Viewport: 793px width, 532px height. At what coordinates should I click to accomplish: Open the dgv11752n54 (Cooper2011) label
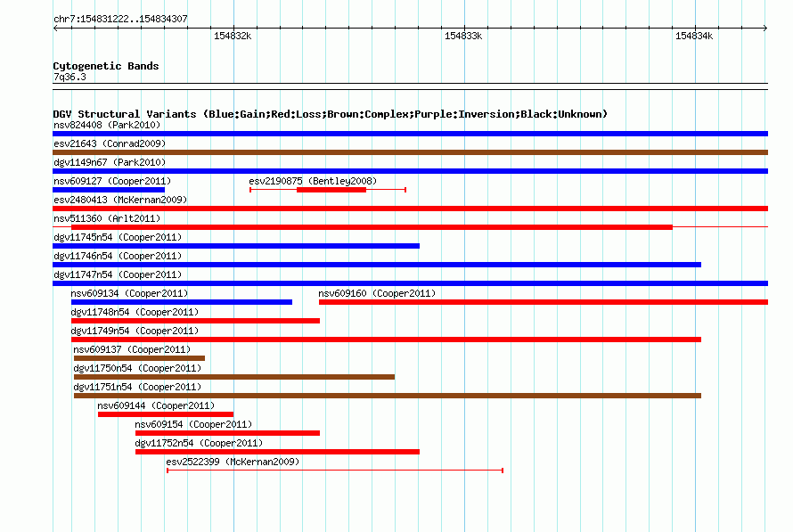[x=199, y=443]
